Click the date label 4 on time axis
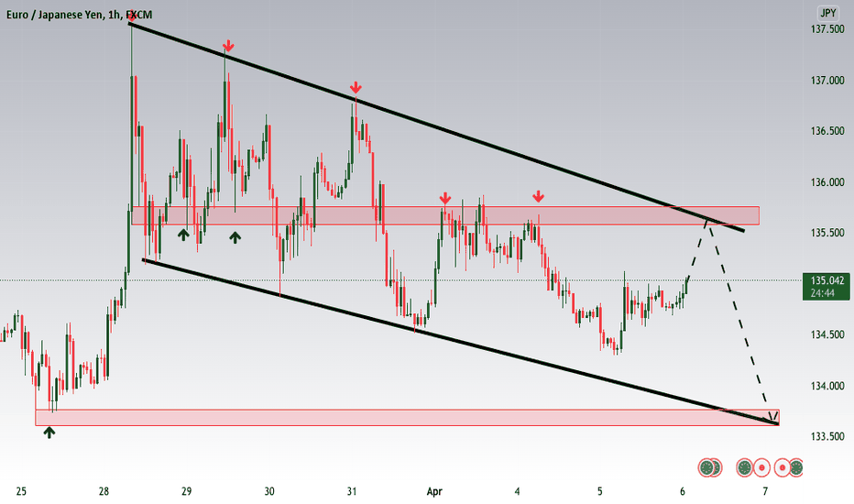This screenshot has height=504, width=854. 517,491
